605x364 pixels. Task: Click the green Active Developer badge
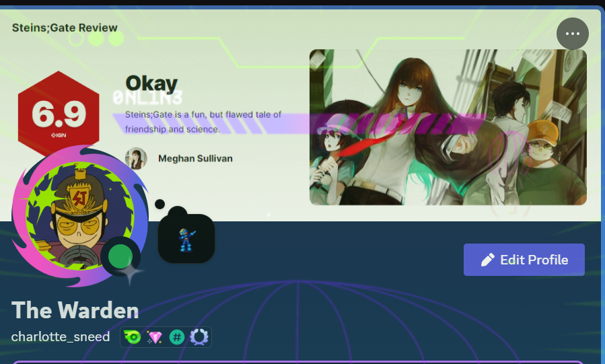click(133, 337)
